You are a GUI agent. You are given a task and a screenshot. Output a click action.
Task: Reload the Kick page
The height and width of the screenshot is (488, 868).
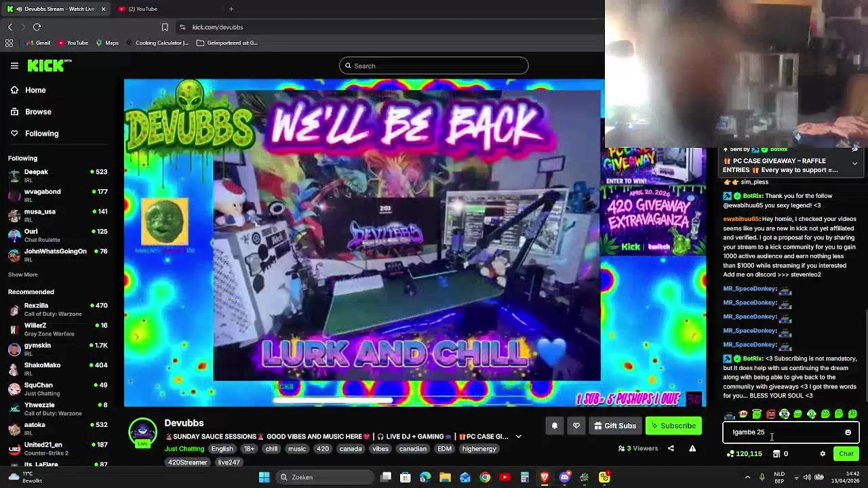(37, 27)
